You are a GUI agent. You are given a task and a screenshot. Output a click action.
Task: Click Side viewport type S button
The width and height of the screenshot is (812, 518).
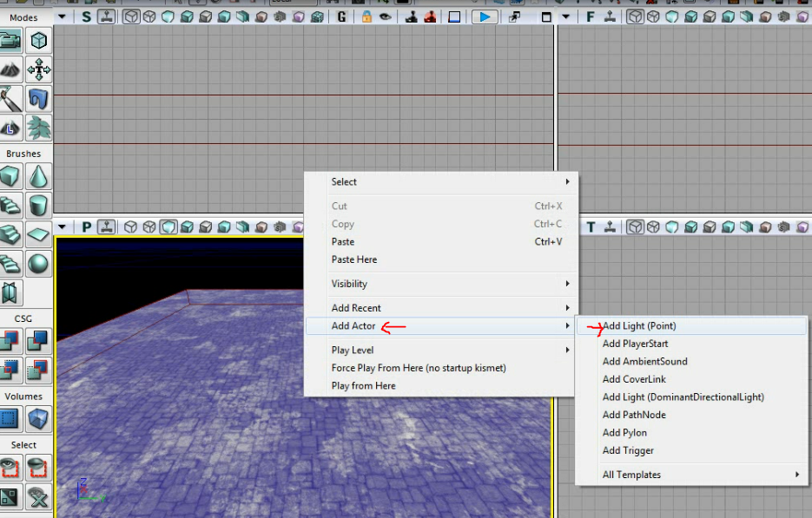pyautogui.click(x=87, y=17)
